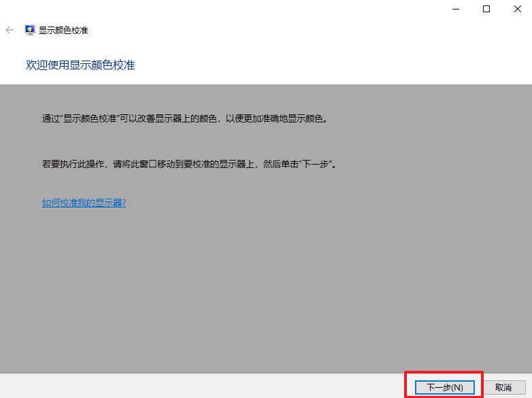The height and width of the screenshot is (398, 532).
Task: Click the 欢迎使用显示颜色校准 heading
Action: tap(80, 65)
